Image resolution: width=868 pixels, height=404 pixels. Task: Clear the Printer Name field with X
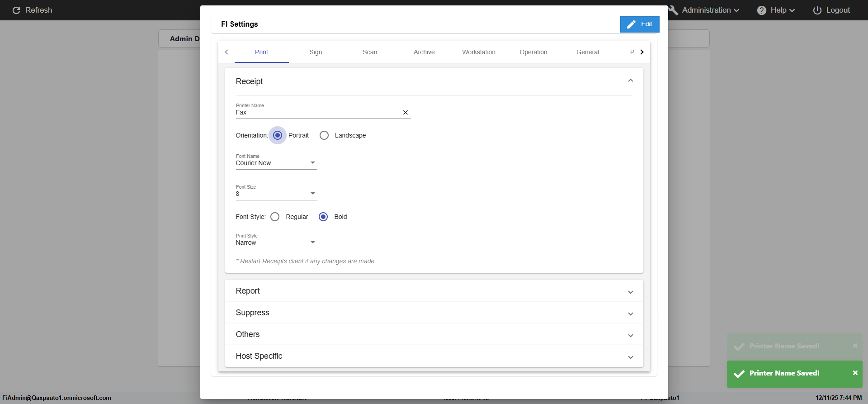(405, 113)
